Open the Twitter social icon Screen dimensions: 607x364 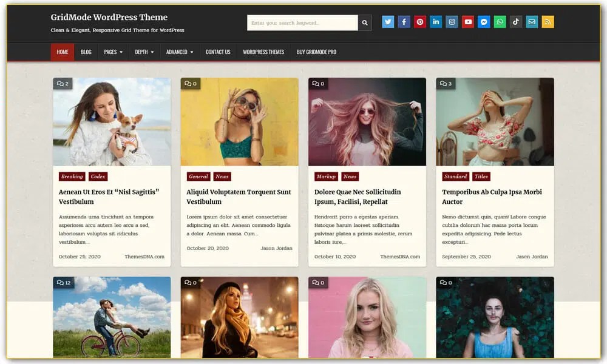point(388,21)
